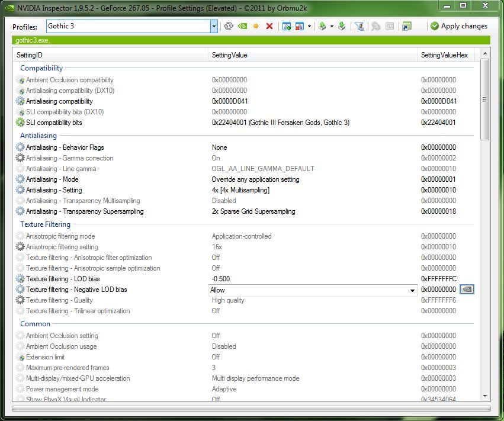Click the Apply changes button

point(458,26)
